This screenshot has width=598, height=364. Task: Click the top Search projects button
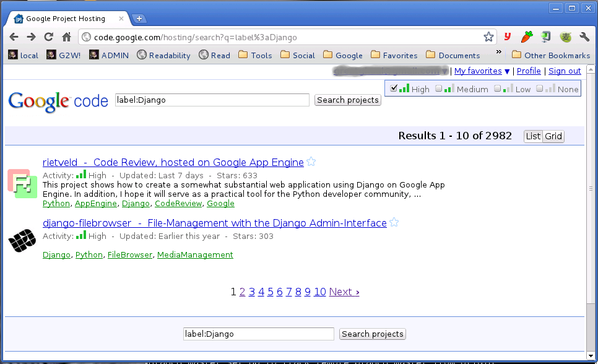[x=348, y=100]
